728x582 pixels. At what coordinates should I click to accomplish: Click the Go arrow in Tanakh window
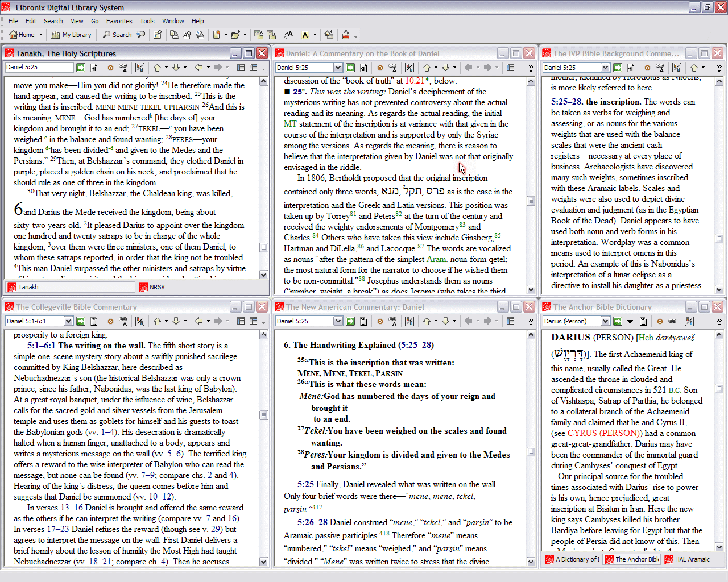tap(81, 68)
